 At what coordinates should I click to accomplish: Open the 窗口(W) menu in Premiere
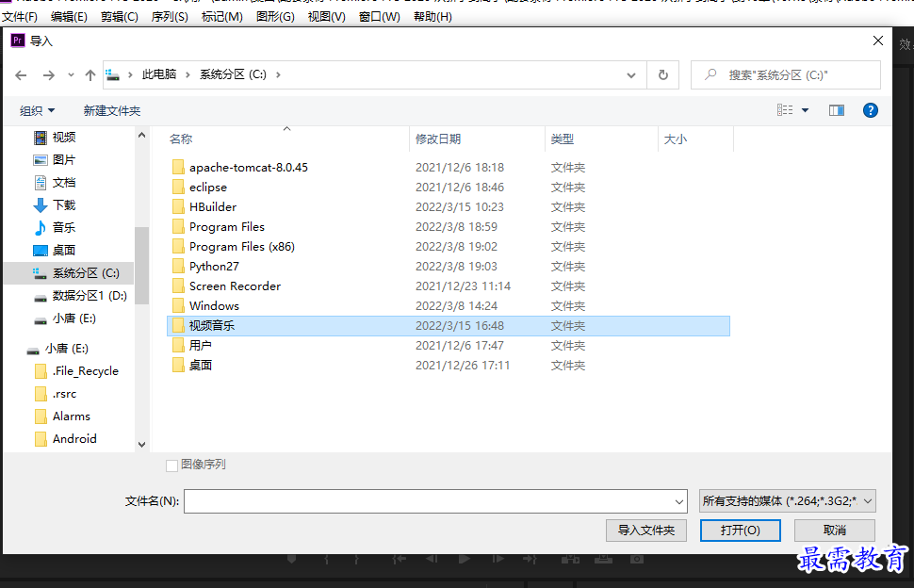[x=380, y=17]
